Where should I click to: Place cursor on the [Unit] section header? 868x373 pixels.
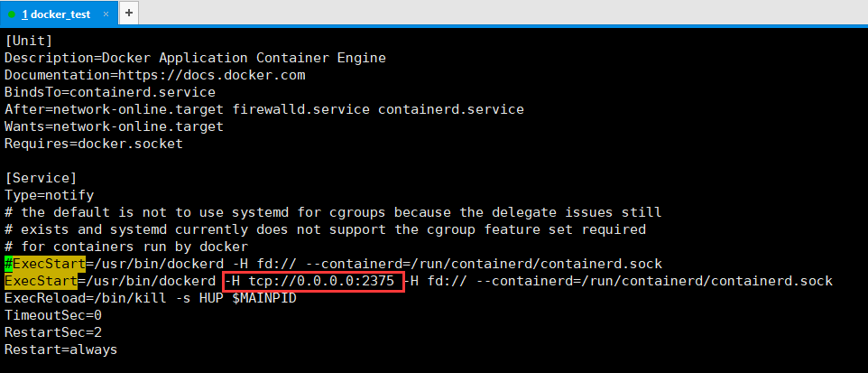[x=28, y=41]
